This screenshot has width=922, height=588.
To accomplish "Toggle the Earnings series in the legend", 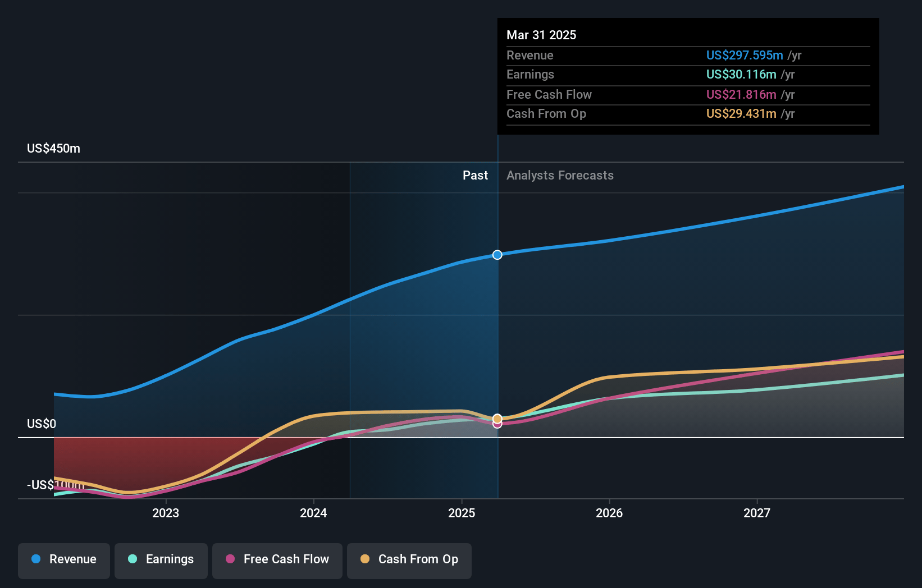I will (161, 561).
